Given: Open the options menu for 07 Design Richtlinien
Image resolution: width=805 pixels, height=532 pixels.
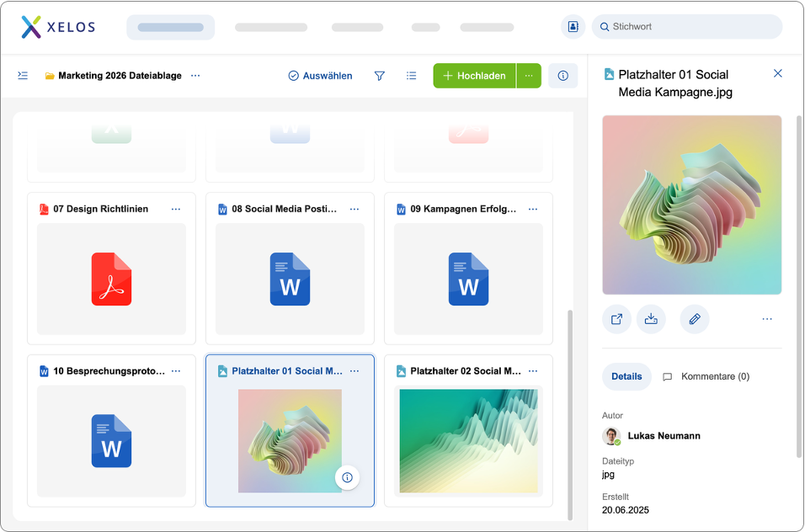Looking at the screenshot, I should 176,209.
